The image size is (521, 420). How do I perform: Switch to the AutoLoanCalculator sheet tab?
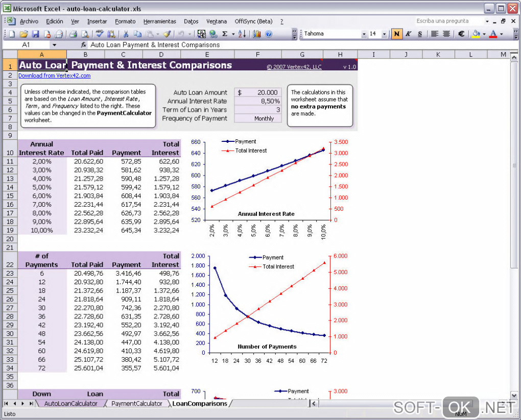71,403
